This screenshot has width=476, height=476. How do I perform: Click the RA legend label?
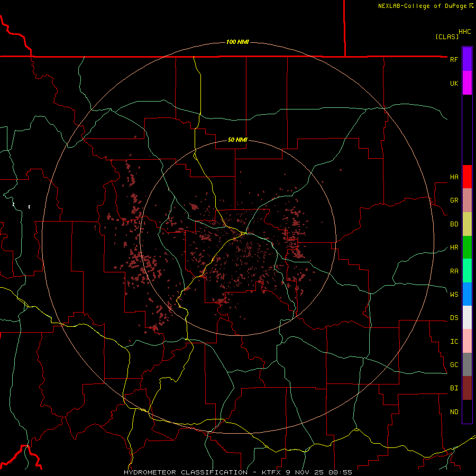[x=454, y=271]
